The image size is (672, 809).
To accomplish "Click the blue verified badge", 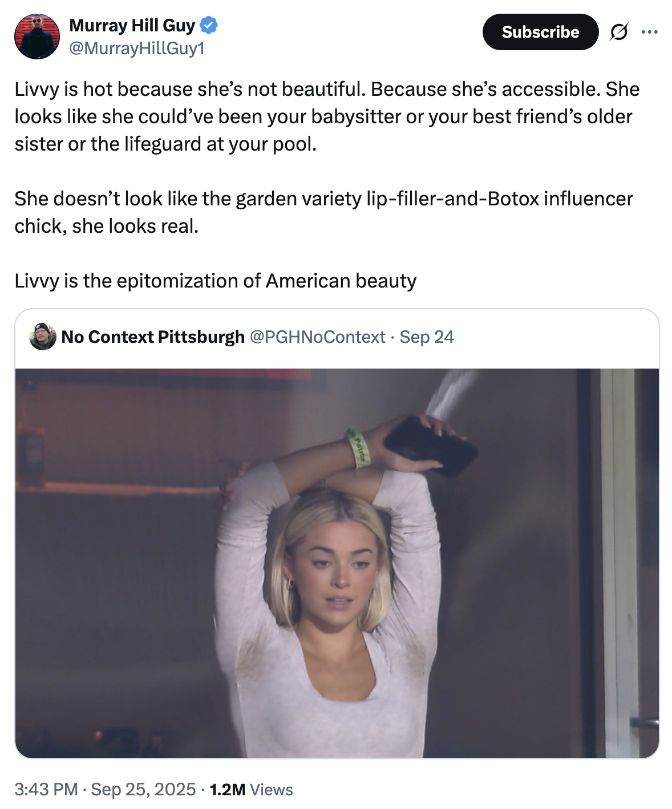I will point(209,26).
